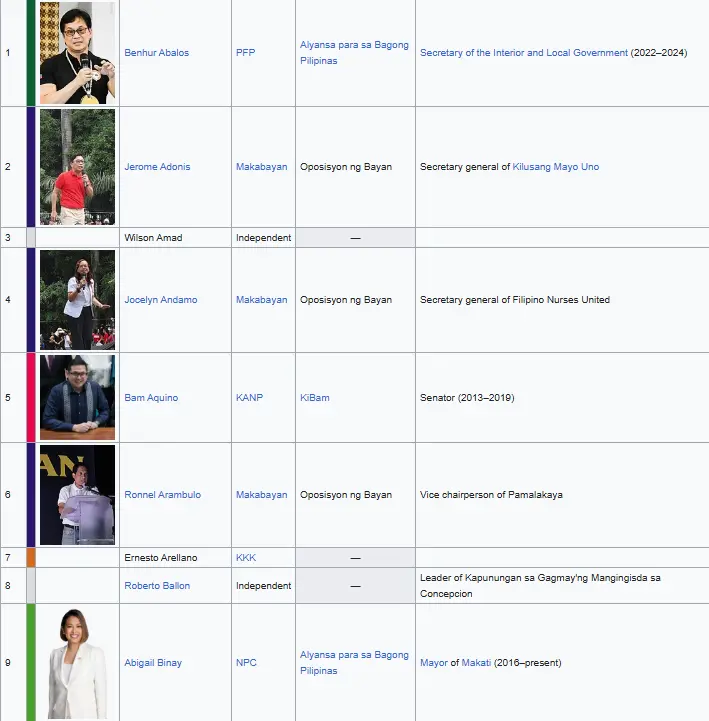Click Makabayan link in Jerome Adonis row
Image resolution: width=709 pixels, height=721 pixels.
click(261, 166)
